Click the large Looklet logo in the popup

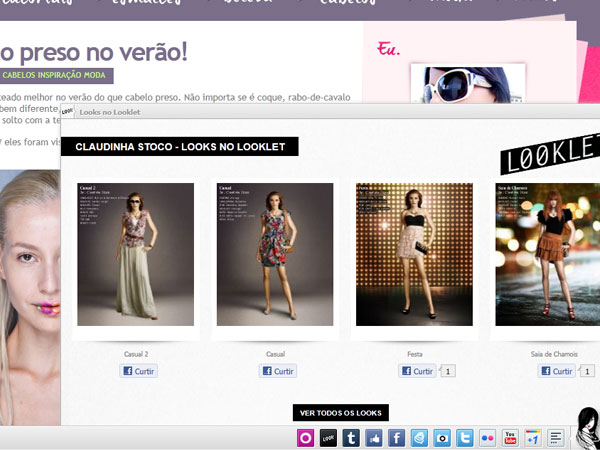[550, 154]
